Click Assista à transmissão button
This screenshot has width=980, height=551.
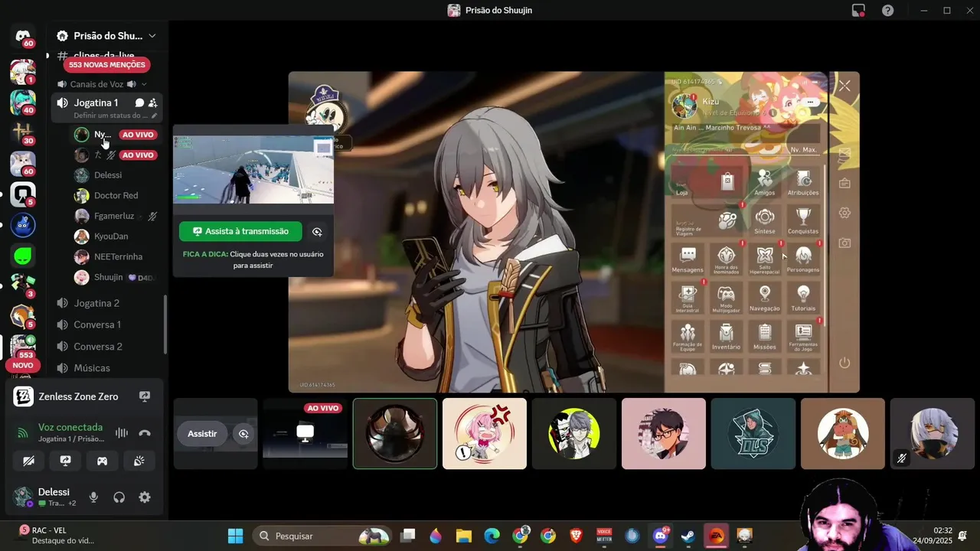[240, 231]
